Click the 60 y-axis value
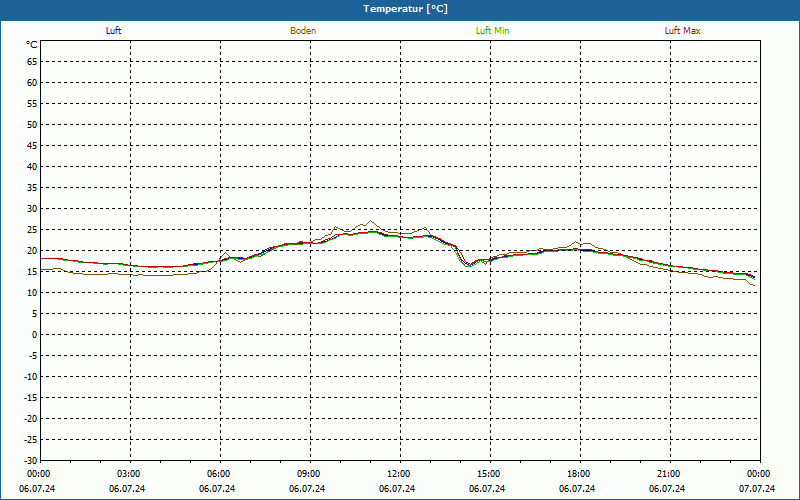800x500 pixels. tap(32, 83)
